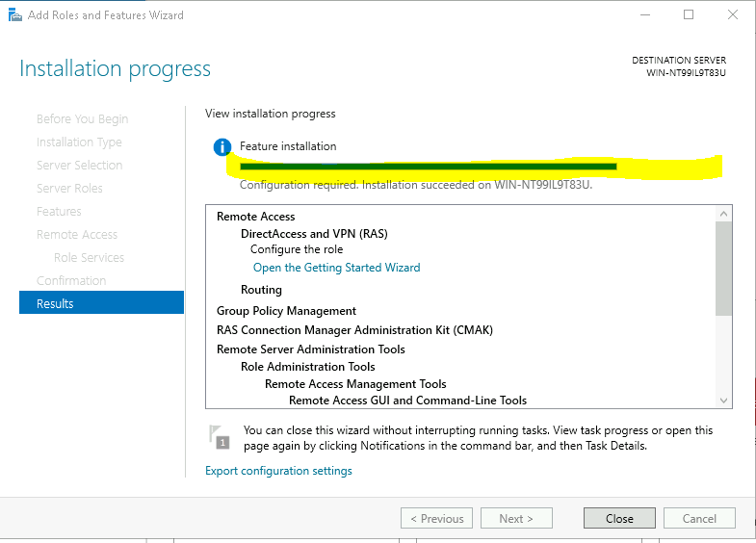This screenshot has height=543, width=756.
Task: Click the green installation progress bar
Action: point(429,167)
